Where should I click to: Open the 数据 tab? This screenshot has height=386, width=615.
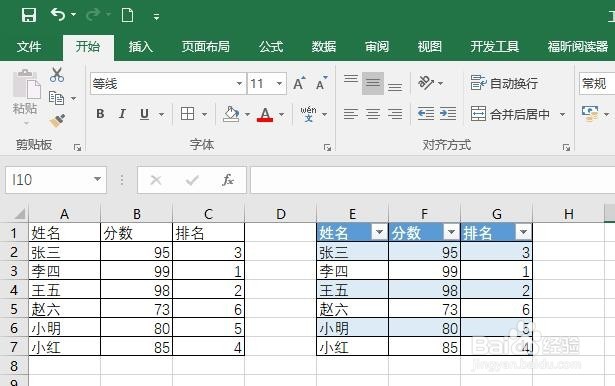pos(324,47)
